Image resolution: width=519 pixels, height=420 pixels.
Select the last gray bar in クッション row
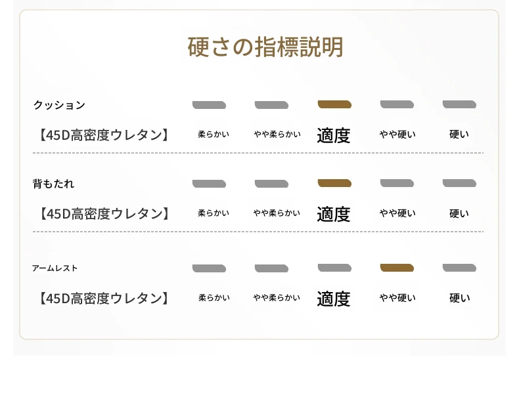click(x=459, y=104)
